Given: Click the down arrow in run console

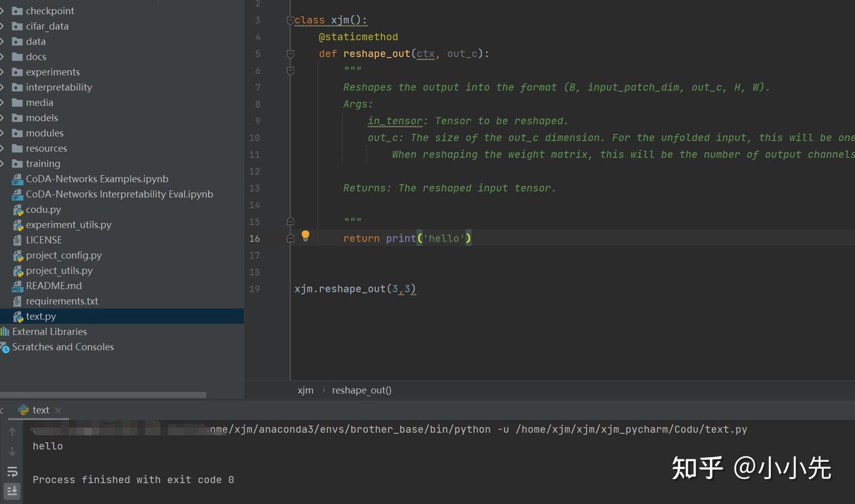Looking at the screenshot, I should pos(12,452).
